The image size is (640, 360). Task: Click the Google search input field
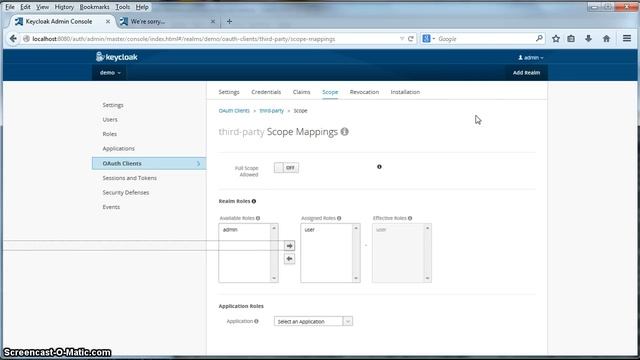pyautogui.click(x=486, y=39)
